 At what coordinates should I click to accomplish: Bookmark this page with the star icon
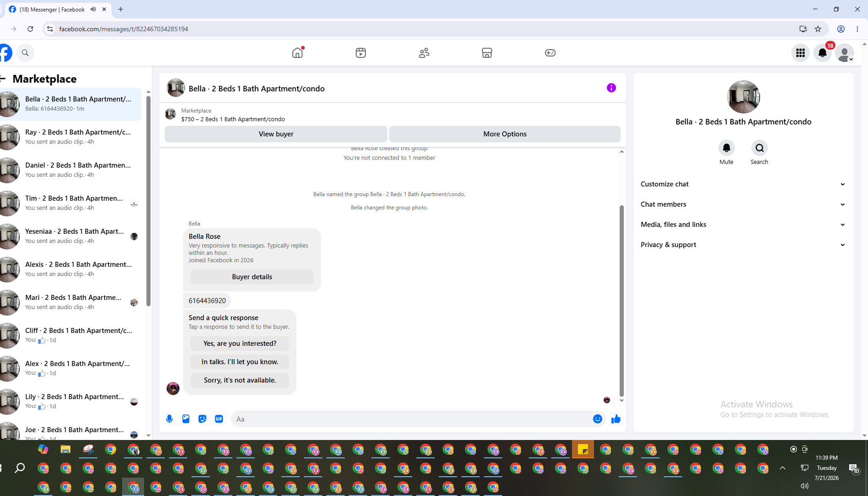click(x=818, y=29)
